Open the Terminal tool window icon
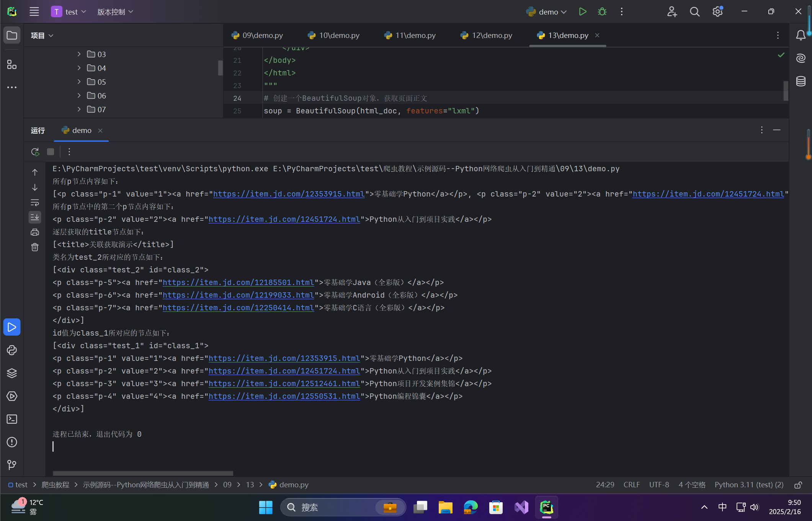Image resolution: width=812 pixels, height=521 pixels. tap(12, 419)
